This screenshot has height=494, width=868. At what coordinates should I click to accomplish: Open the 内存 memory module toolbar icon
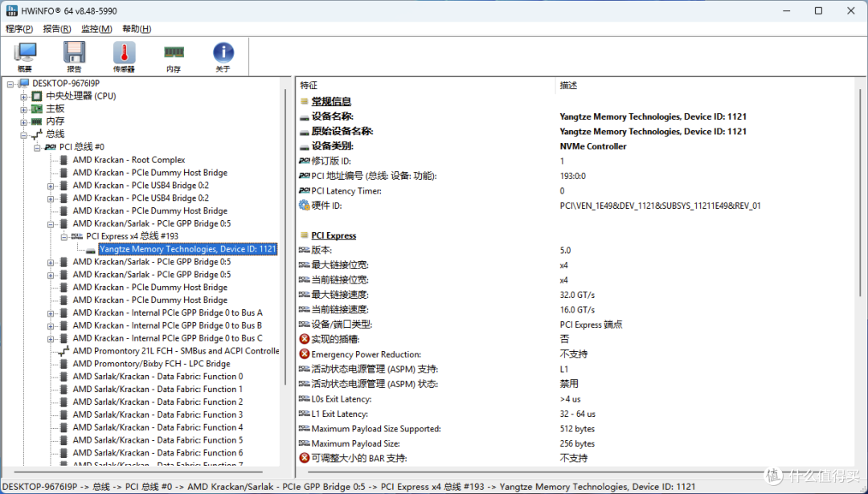coord(174,57)
